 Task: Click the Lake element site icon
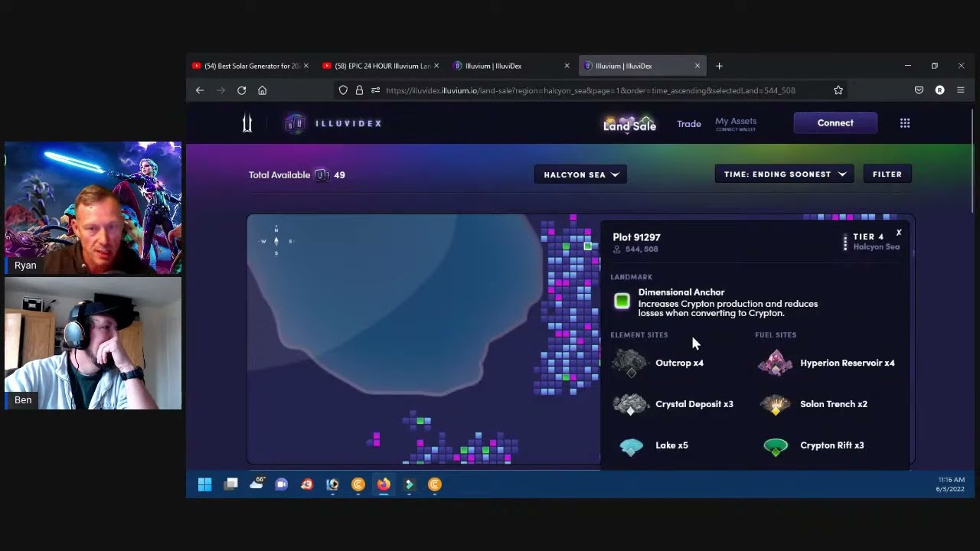pyautogui.click(x=631, y=446)
